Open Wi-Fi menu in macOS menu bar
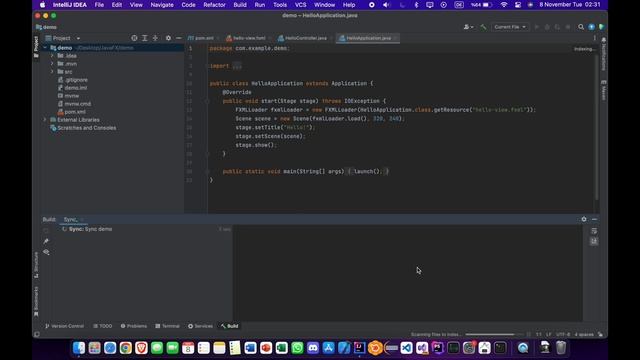This screenshot has height=360, width=640. click(504, 5)
